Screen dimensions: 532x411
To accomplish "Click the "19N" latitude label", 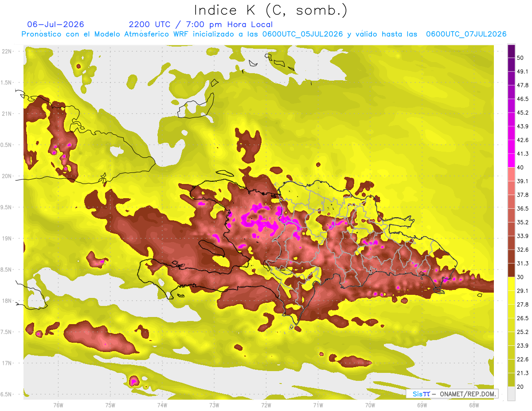I will 8,238.
